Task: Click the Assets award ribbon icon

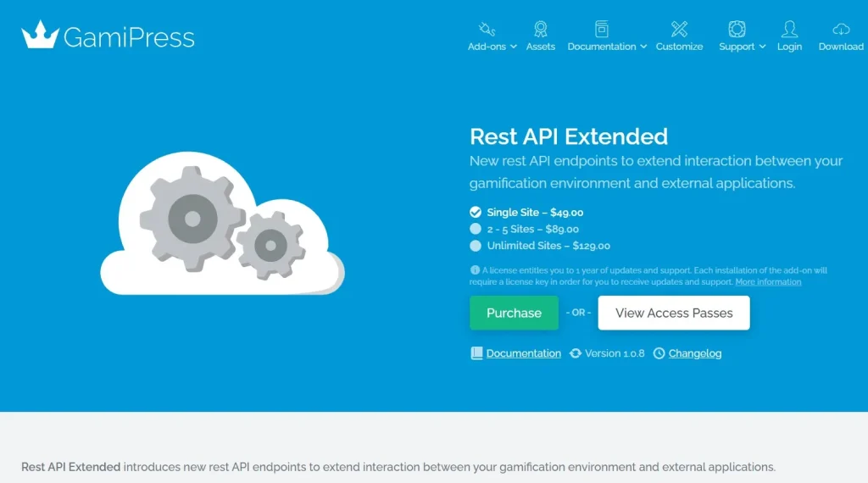Action: tap(540, 29)
